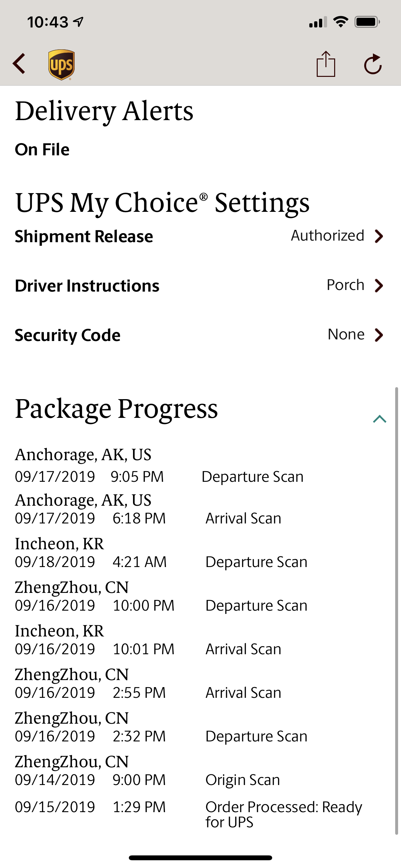Tap the cellular signal bars
Viewport: 401px width, 868px height.
pos(318,22)
